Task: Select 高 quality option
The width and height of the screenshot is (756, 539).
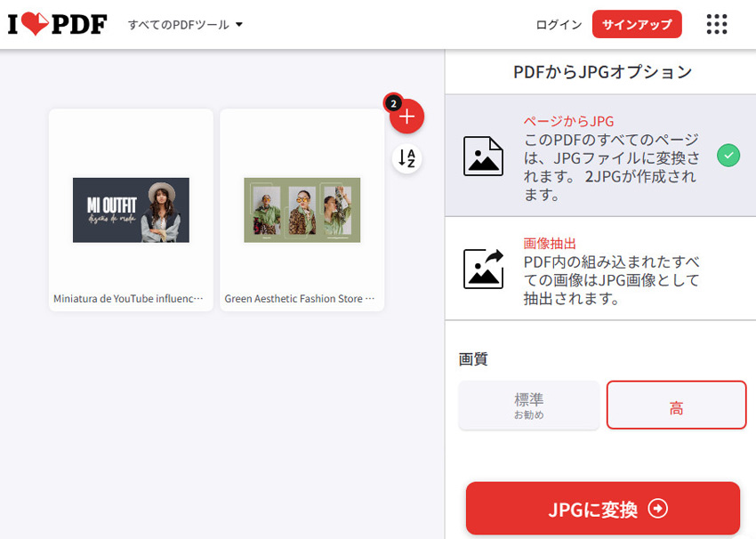Action: click(676, 406)
